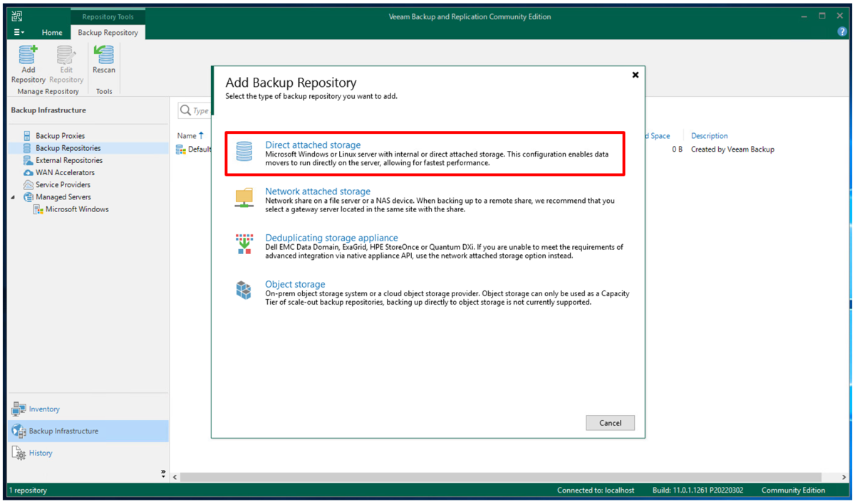
Task: Click the 'Created by Veeam Backup' cell
Action: (732, 149)
